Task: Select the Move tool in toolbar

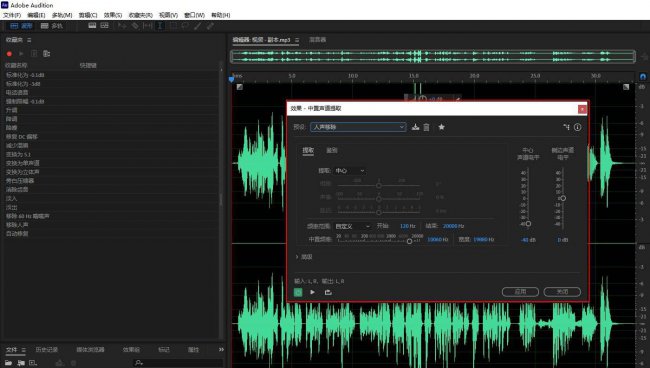Action: point(122,26)
